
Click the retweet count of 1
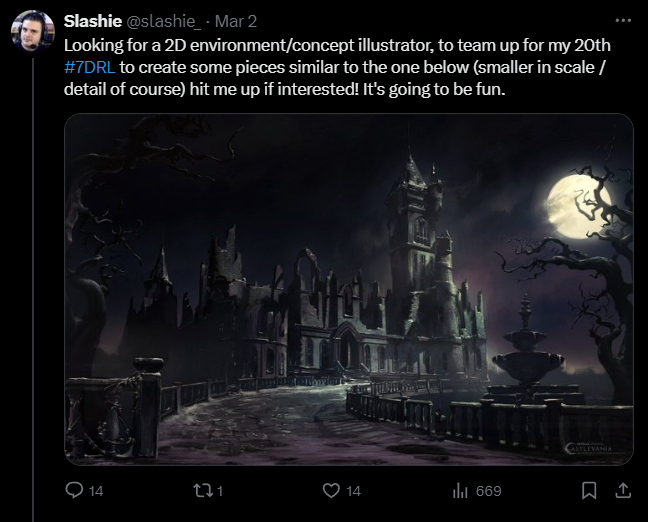pos(220,491)
